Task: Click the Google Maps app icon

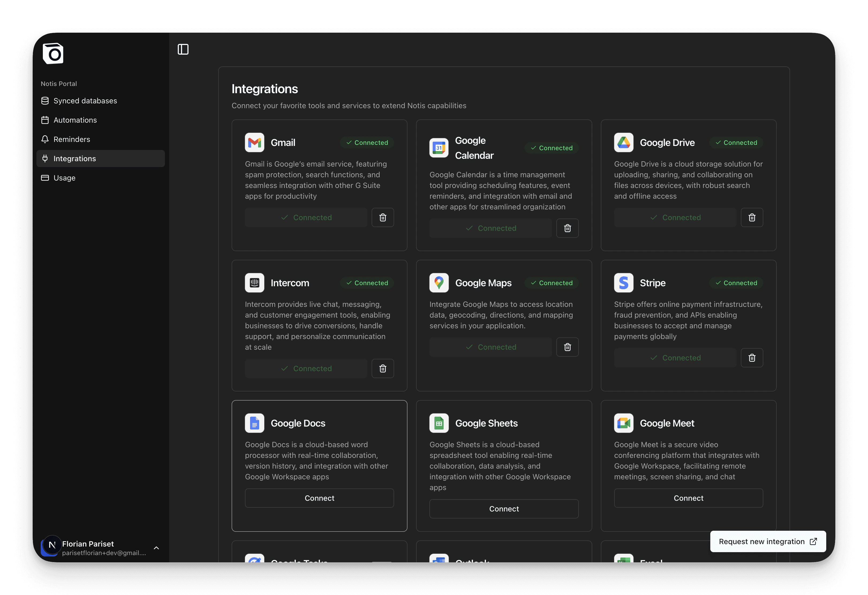Action: click(x=439, y=283)
